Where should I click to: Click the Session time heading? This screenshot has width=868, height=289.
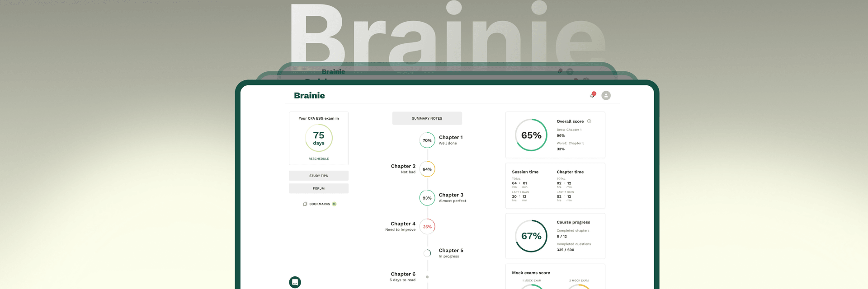[x=525, y=172]
